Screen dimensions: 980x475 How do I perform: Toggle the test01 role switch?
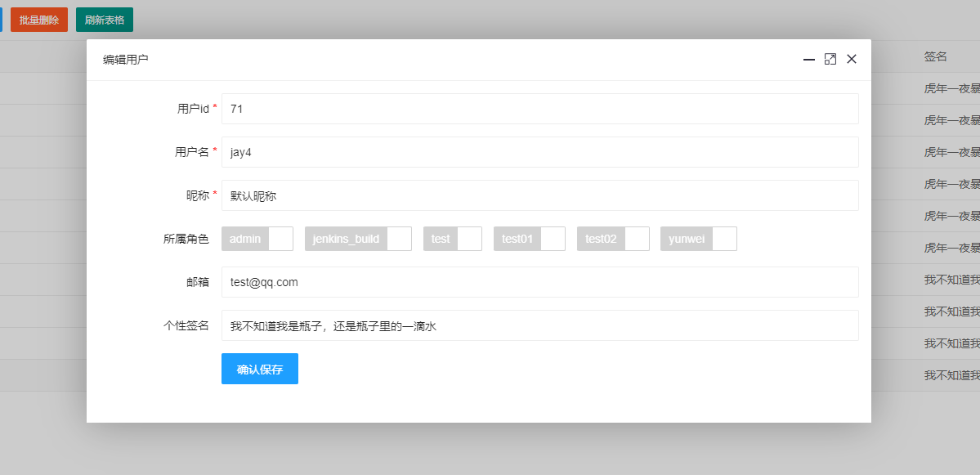tap(555, 239)
